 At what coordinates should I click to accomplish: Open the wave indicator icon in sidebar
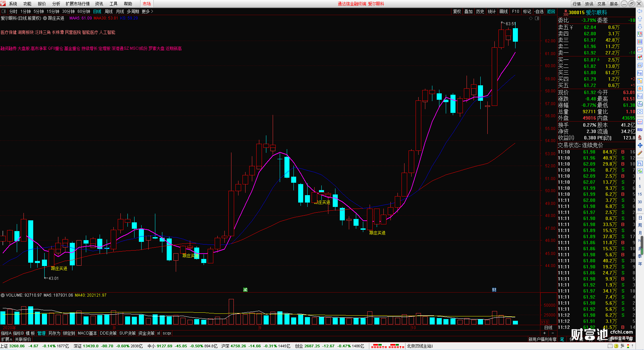pyautogui.click(x=640, y=122)
